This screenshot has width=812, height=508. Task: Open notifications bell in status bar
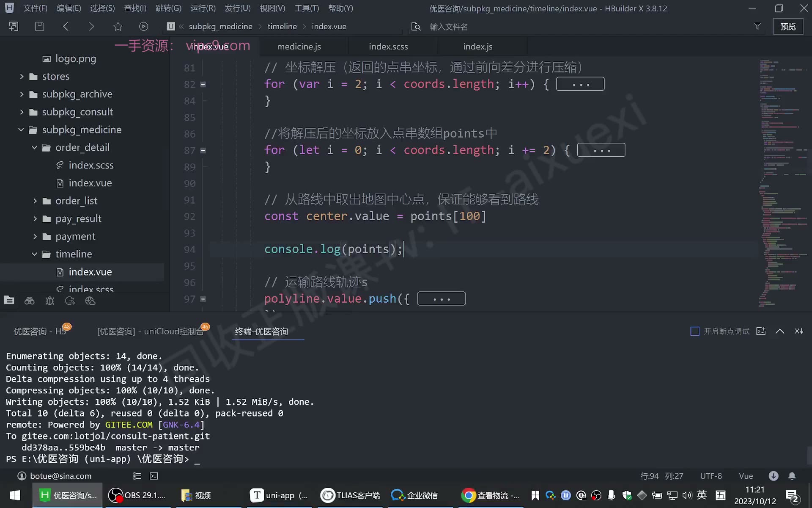[x=792, y=476]
